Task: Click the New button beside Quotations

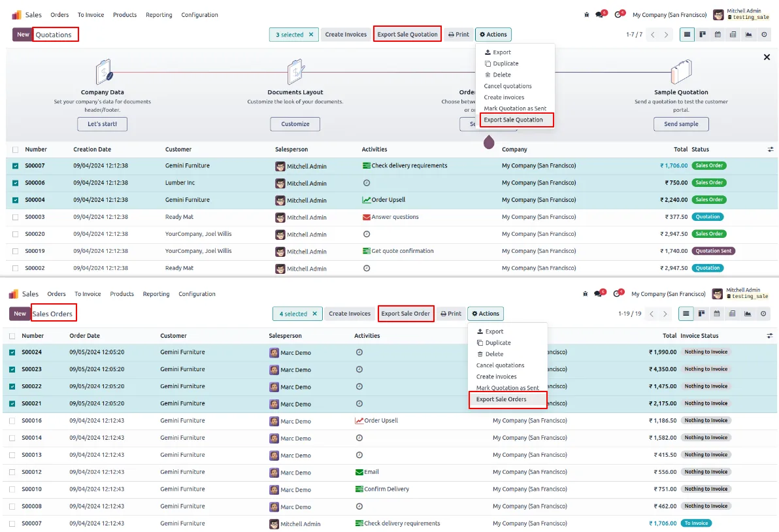Action: [x=23, y=34]
